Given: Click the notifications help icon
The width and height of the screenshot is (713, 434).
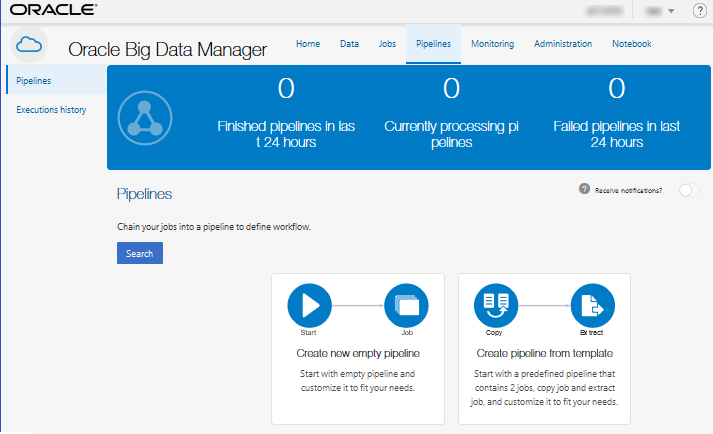Looking at the screenshot, I should (x=584, y=189).
